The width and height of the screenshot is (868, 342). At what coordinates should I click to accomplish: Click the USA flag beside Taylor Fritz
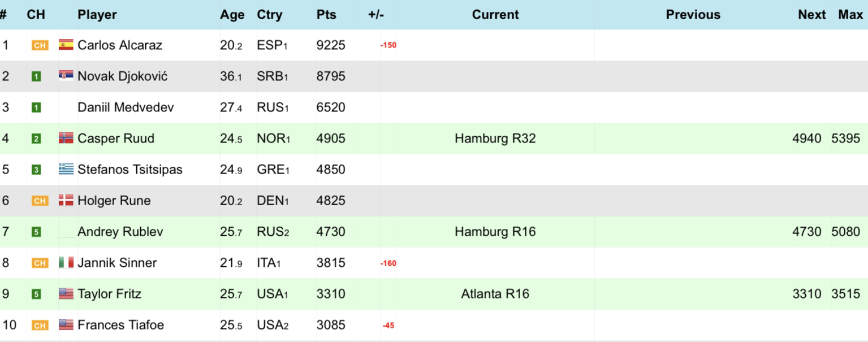click(66, 294)
